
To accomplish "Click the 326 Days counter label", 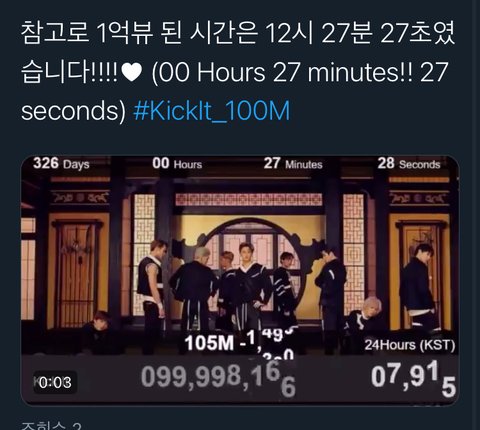I will coord(61,164).
